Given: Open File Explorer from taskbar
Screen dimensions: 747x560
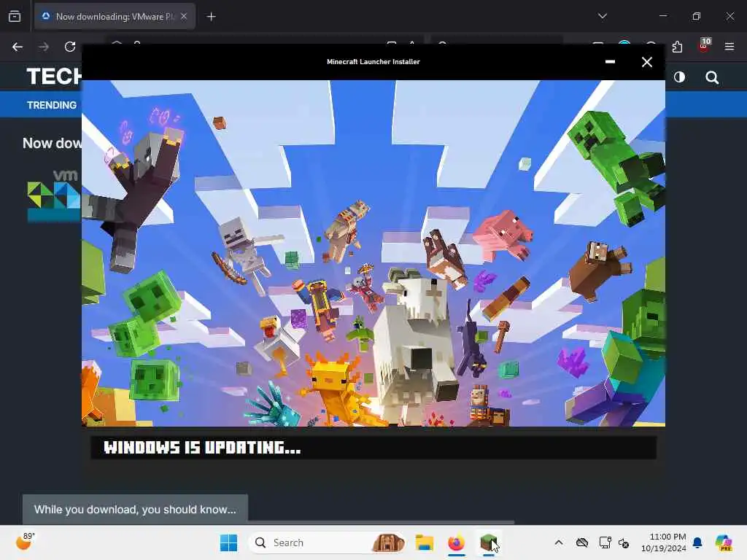Looking at the screenshot, I should (424, 542).
